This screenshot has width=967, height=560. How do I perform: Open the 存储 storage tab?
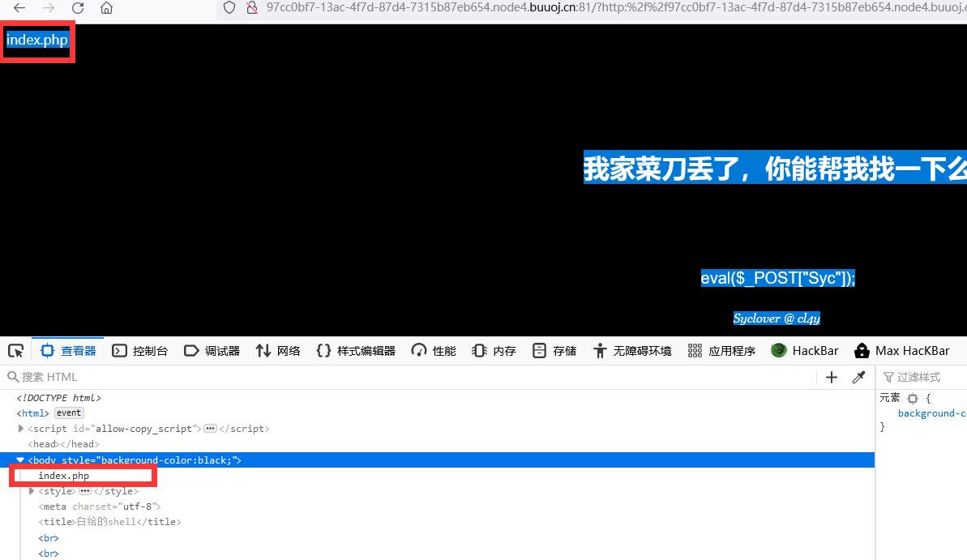[554, 351]
